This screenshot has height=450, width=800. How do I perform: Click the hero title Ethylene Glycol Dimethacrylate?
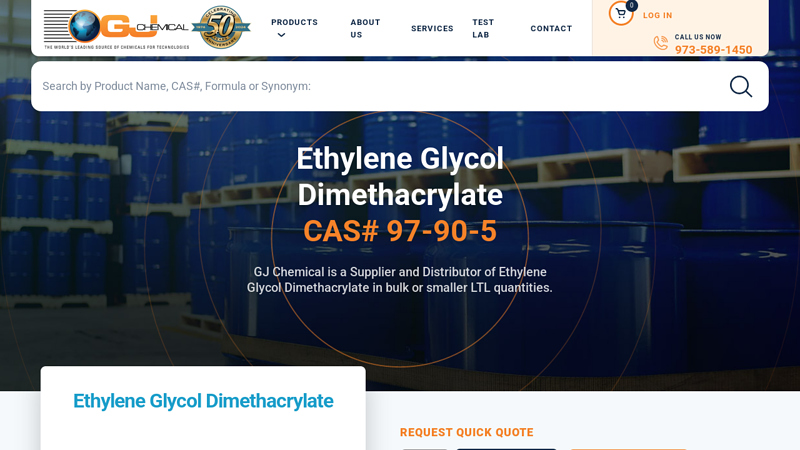[x=400, y=177]
